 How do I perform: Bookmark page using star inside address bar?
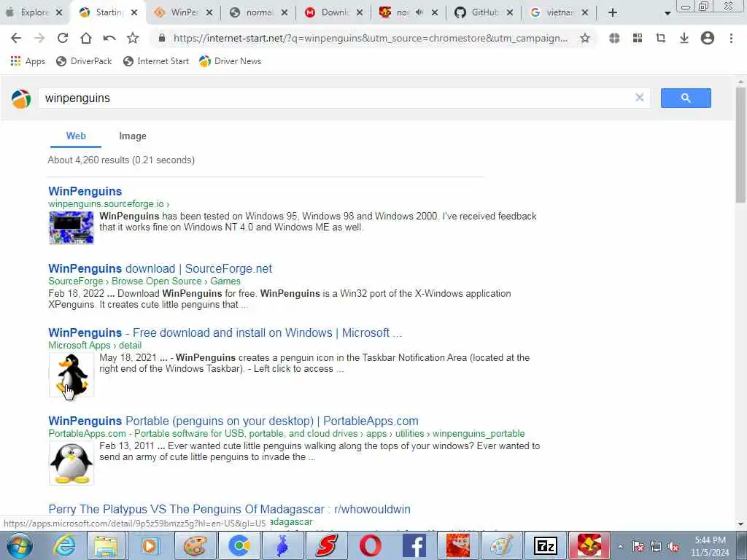pyautogui.click(x=584, y=38)
